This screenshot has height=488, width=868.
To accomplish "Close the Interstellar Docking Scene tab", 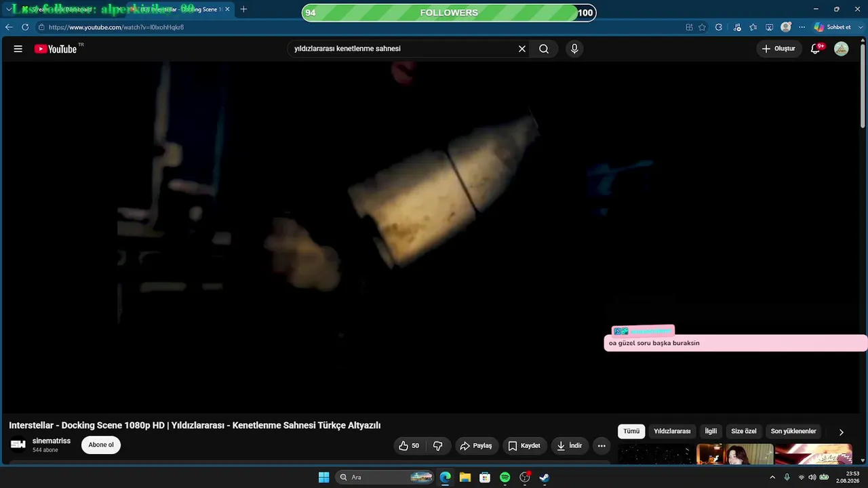I will click(227, 9).
